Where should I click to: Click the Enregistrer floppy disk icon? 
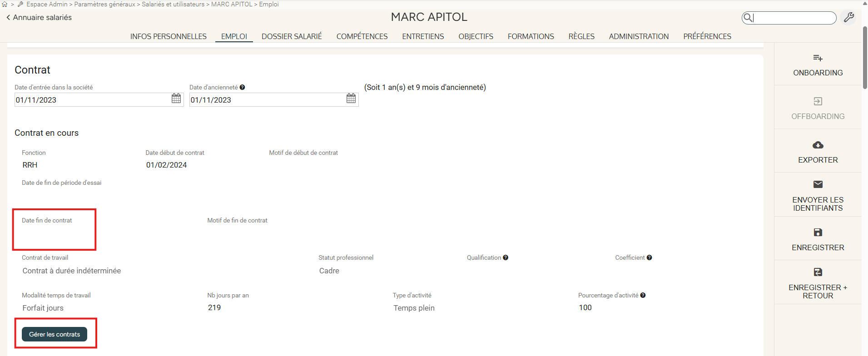[x=818, y=232]
